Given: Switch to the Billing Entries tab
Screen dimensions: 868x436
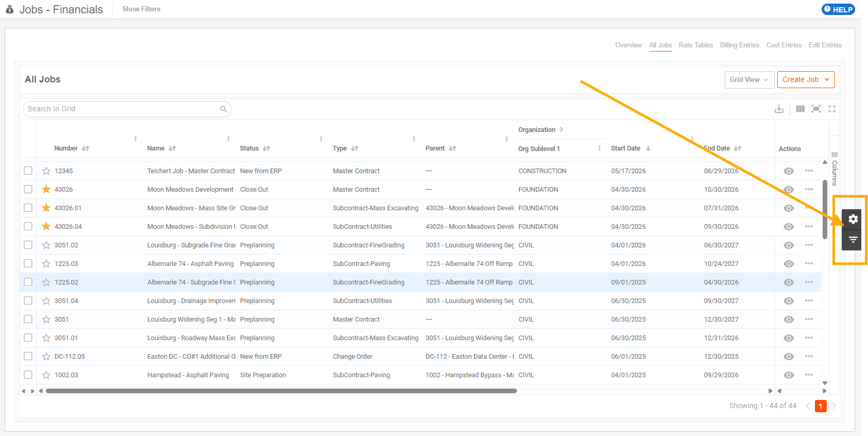Looking at the screenshot, I should pyautogui.click(x=740, y=45).
